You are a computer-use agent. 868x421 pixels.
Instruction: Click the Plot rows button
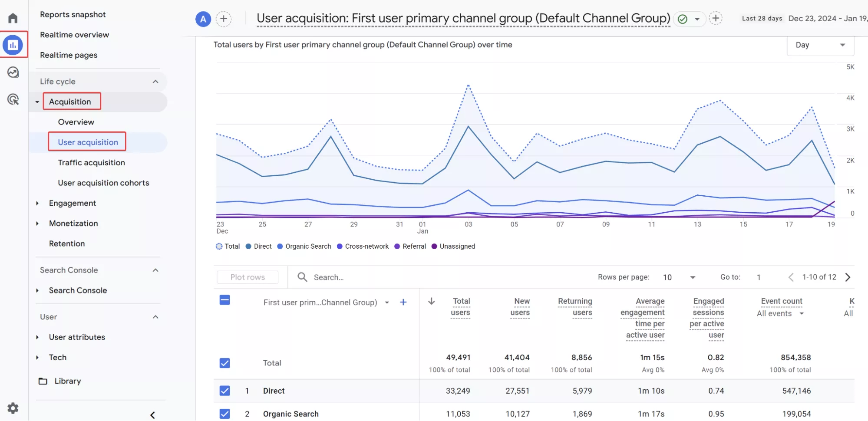248,277
